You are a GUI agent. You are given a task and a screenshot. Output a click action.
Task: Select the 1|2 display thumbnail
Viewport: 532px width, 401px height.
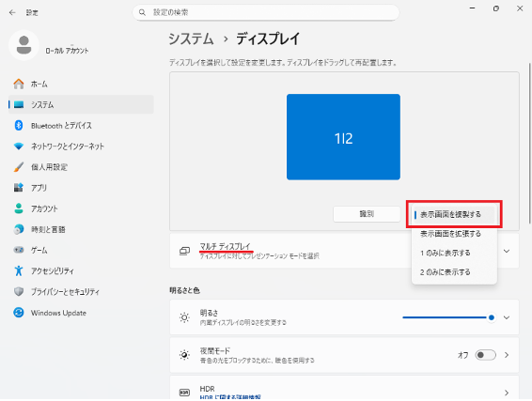click(343, 137)
